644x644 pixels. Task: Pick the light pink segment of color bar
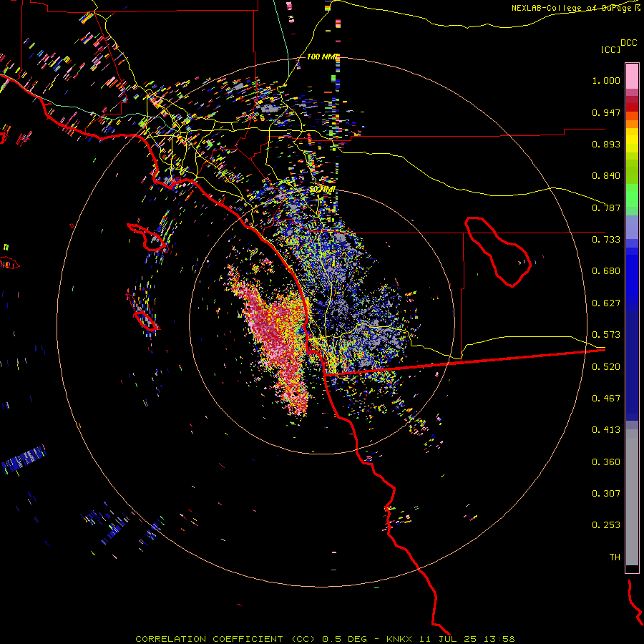tap(632, 76)
